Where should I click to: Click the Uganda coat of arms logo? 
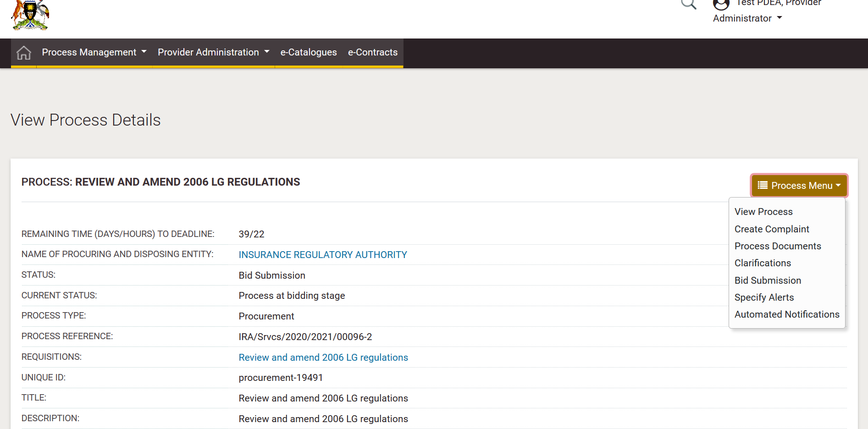[30, 15]
